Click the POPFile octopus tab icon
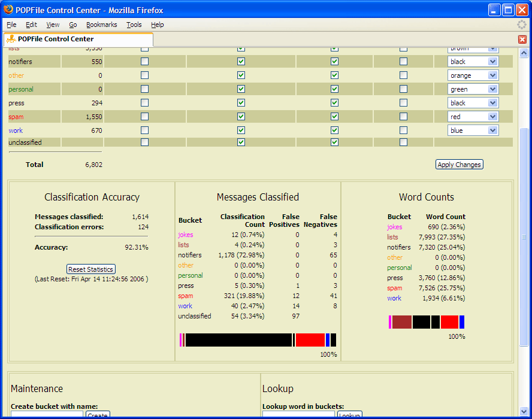Viewport: 532px width, 419px height. tap(11, 39)
